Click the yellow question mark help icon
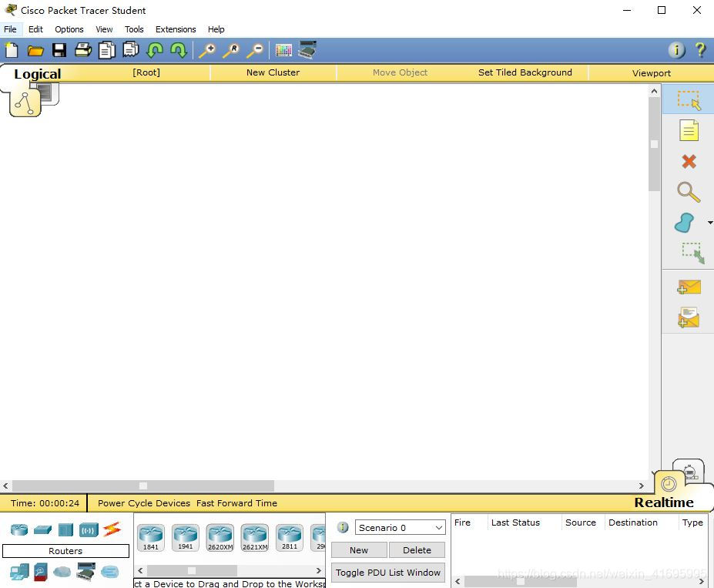 point(700,49)
